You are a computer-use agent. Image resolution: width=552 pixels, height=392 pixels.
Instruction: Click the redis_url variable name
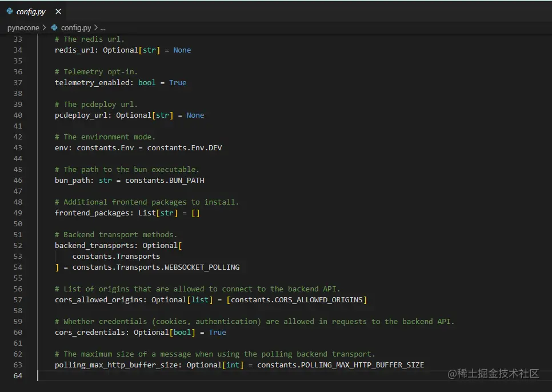pos(74,50)
